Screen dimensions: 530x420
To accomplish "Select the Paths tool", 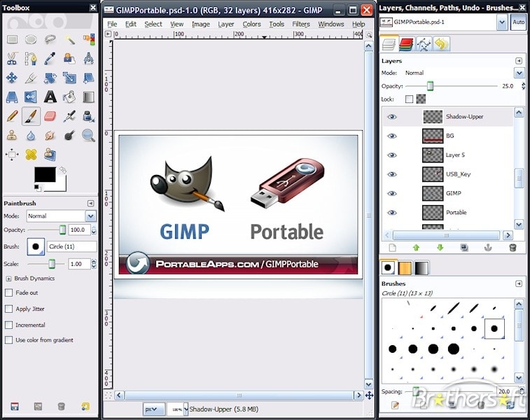I will coord(31,59).
